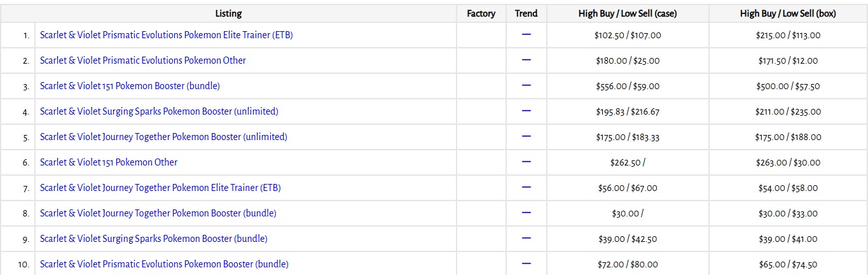Select box price $65.00 / $74.50
Image resolution: width=868 pixels, height=275 pixels.
pyautogui.click(x=788, y=265)
